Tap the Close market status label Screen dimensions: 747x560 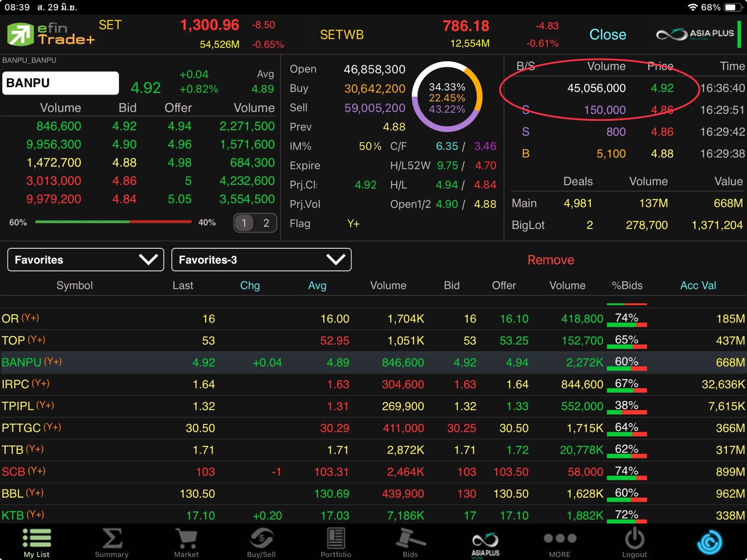click(608, 34)
